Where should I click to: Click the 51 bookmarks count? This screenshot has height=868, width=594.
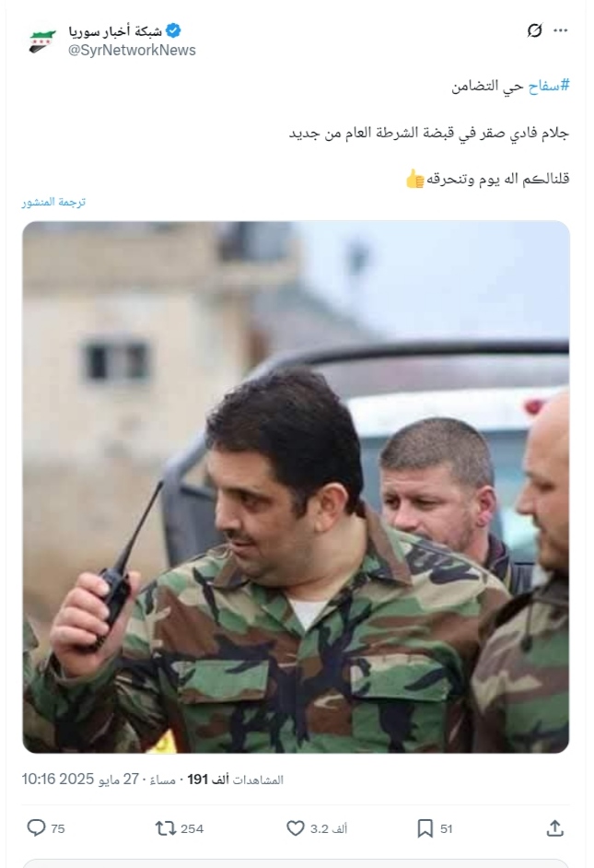[447, 828]
